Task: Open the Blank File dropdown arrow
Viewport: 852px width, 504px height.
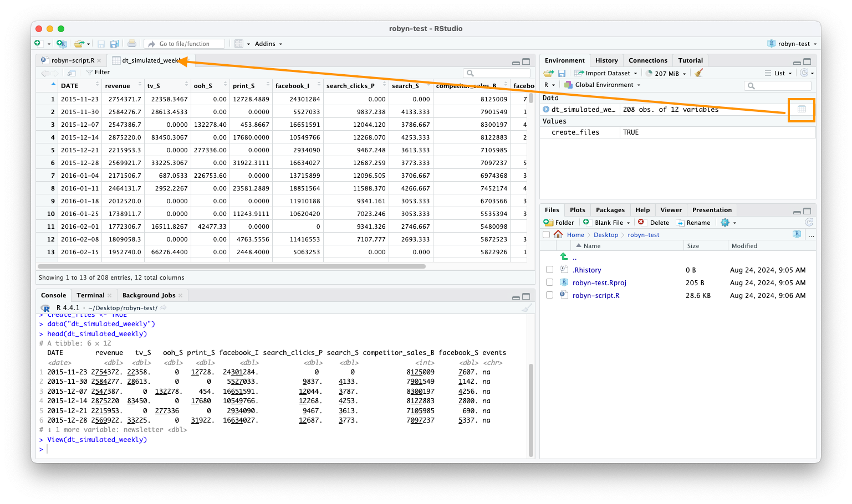Action: [x=629, y=222]
